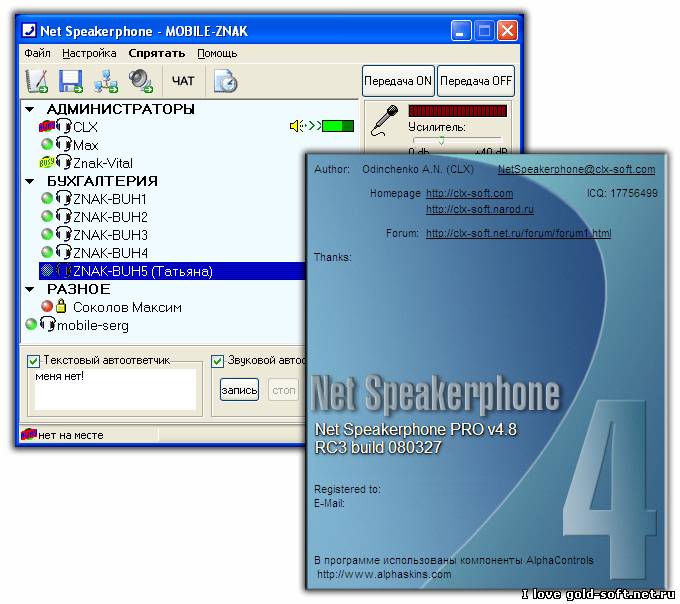680x604 pixels.
Task: Click 'Net Speakerphone PRO v4.8' version text
Action: (415, 429)
